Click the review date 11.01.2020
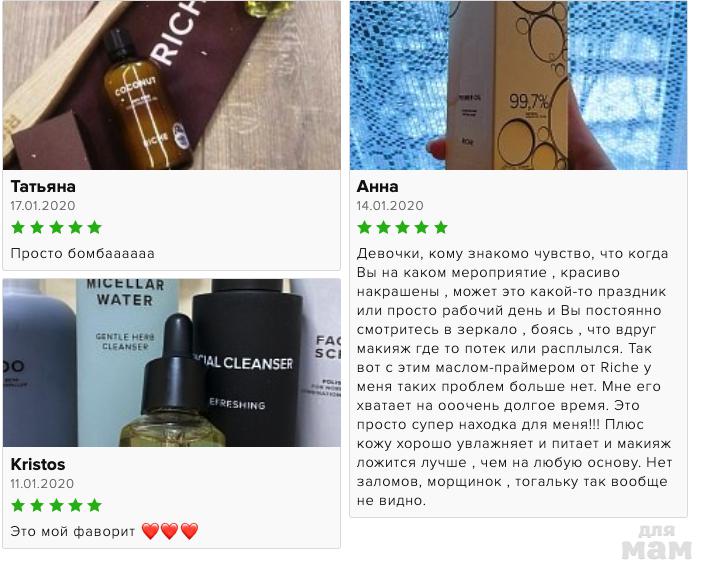 (42, 483)
